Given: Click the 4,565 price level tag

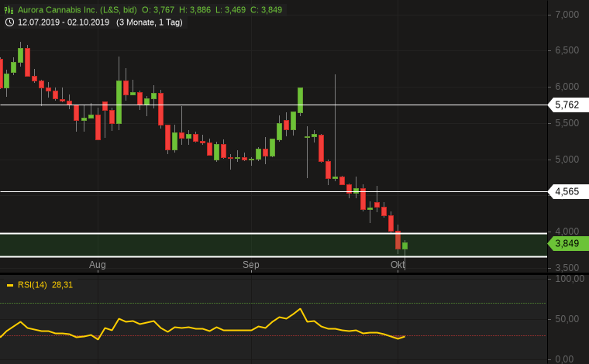Looking at the screenshot, I should [x=567, y=192].
